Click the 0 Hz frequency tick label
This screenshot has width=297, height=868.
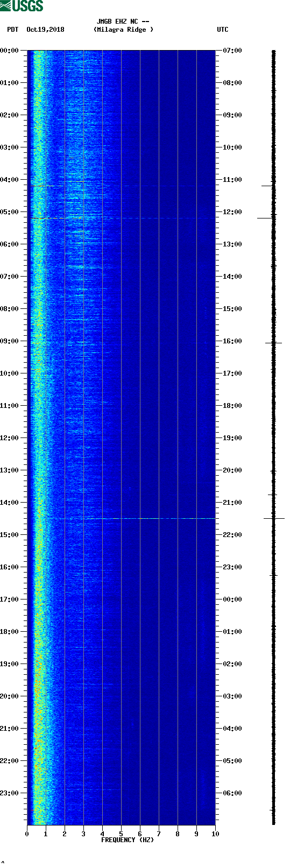(x=27, y=834)
